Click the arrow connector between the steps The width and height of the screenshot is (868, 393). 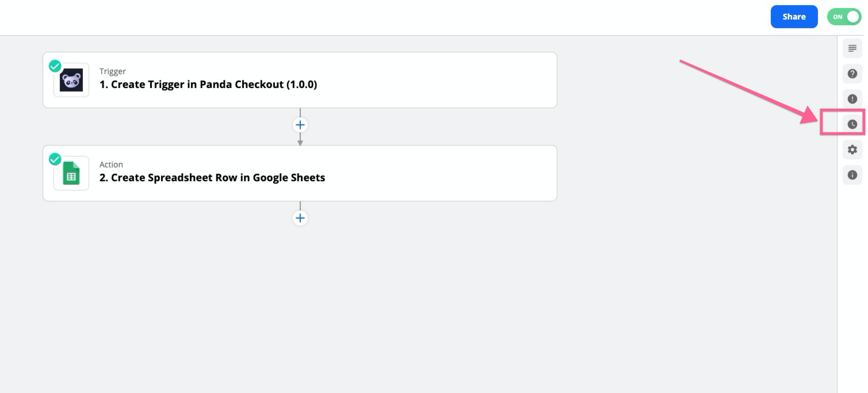(x=300, y=139)
